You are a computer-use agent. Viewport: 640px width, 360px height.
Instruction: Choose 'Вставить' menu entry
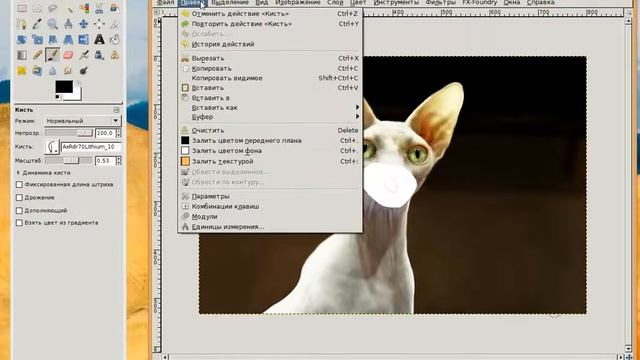(270, 88)
